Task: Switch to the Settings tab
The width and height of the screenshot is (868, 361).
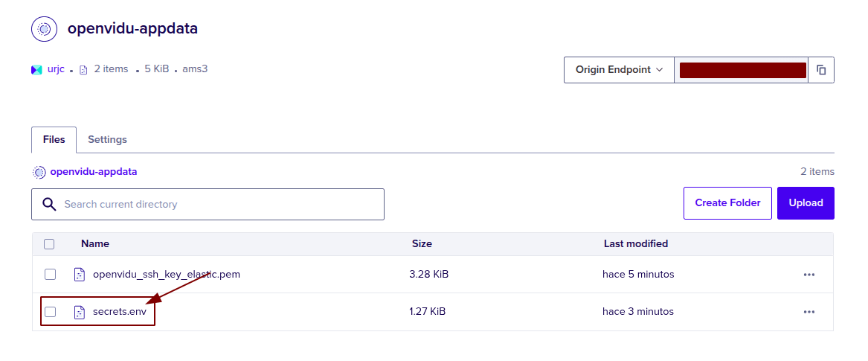Action: [107, 139]
